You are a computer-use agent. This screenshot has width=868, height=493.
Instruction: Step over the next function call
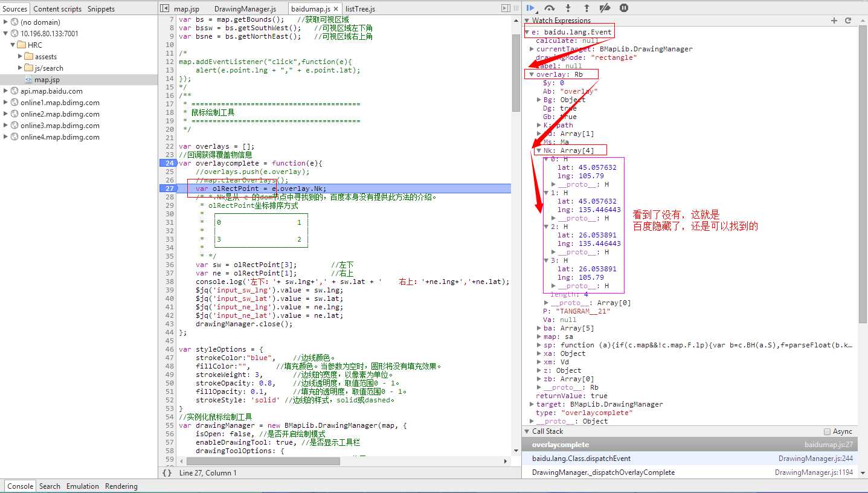point(549,8)
